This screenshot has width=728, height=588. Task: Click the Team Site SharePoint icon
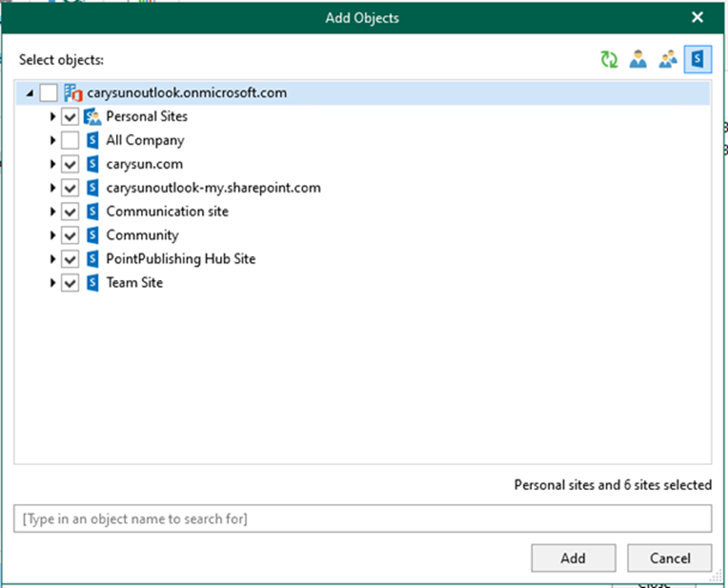coord(93,282)
